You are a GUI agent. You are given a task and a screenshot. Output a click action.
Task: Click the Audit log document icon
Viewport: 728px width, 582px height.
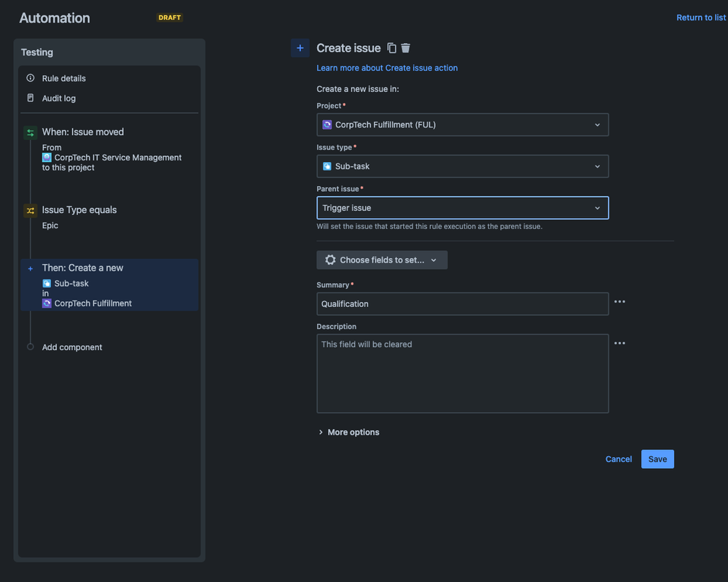pos(30,98)
